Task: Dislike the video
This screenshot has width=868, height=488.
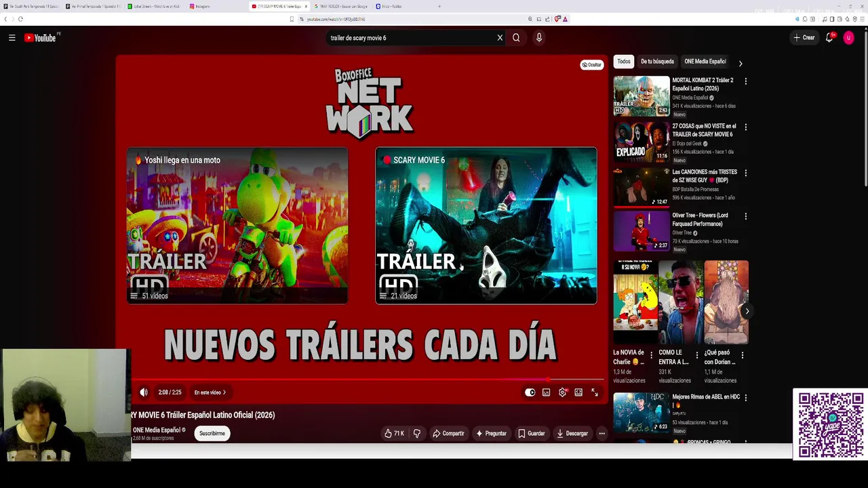Action: (x=417, y=434)
